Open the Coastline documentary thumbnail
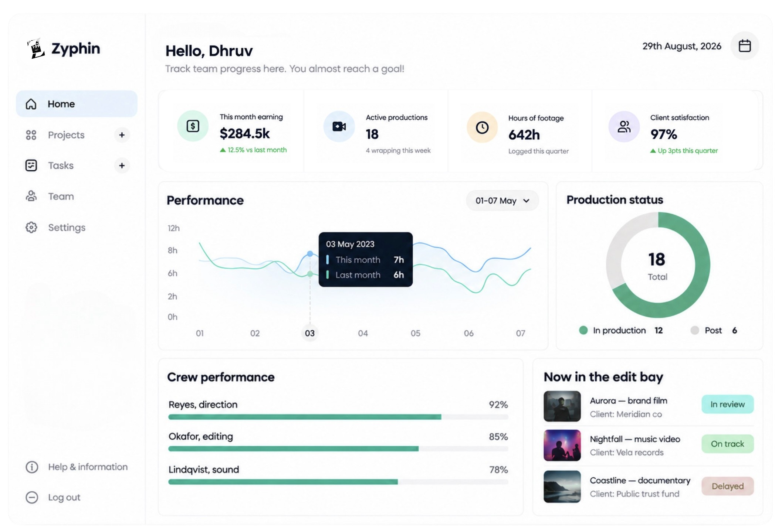 [x=562, y=487]
